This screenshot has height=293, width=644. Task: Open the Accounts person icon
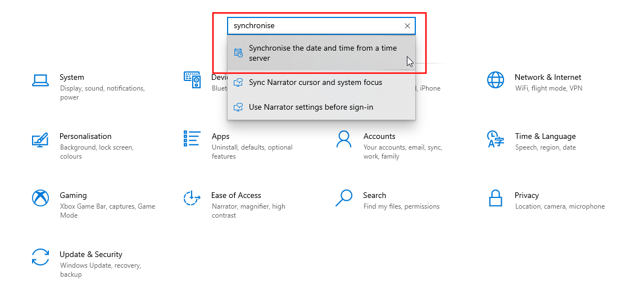[x=343, y=139]
